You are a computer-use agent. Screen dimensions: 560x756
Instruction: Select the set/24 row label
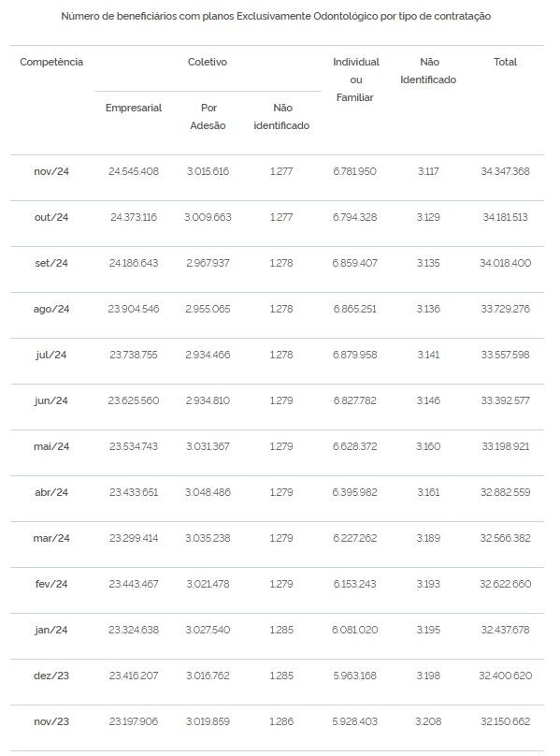tap(51, 263)
